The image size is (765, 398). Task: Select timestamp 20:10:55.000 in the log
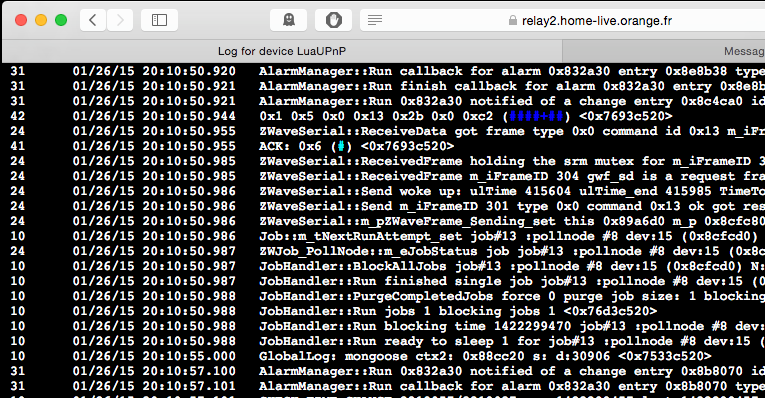[x=189, y=357]
